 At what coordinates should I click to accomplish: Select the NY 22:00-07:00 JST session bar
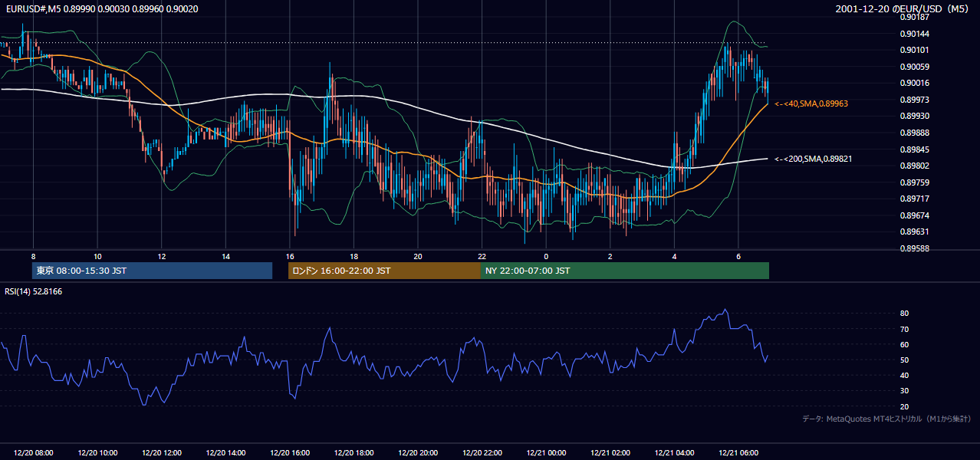point(625,271)
